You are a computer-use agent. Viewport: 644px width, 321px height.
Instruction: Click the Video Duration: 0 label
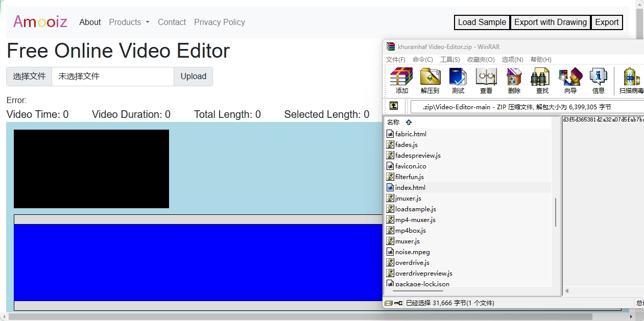point(131,114)
